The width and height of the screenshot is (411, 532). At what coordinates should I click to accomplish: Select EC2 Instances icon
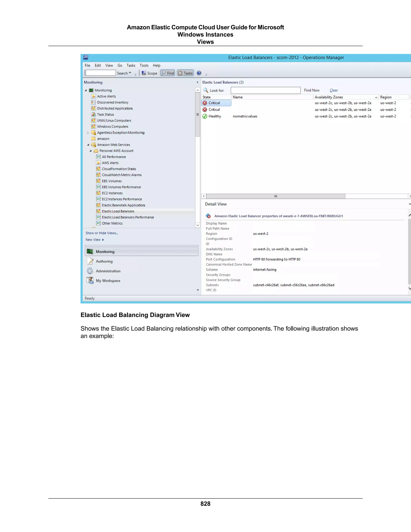[x=98, y=193]
